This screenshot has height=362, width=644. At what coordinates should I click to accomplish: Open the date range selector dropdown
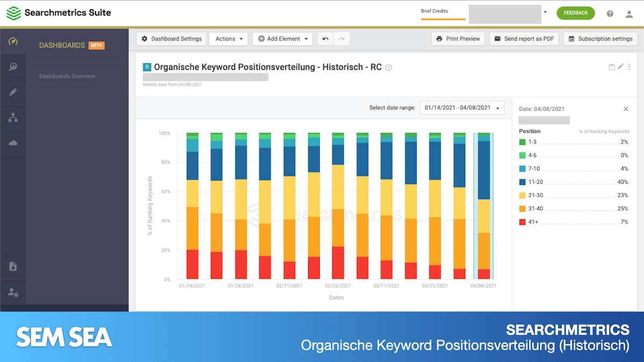point(462,108)
